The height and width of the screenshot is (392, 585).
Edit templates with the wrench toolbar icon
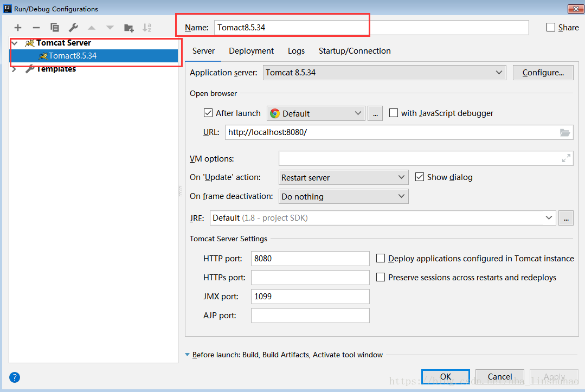(x=73, y=27)
